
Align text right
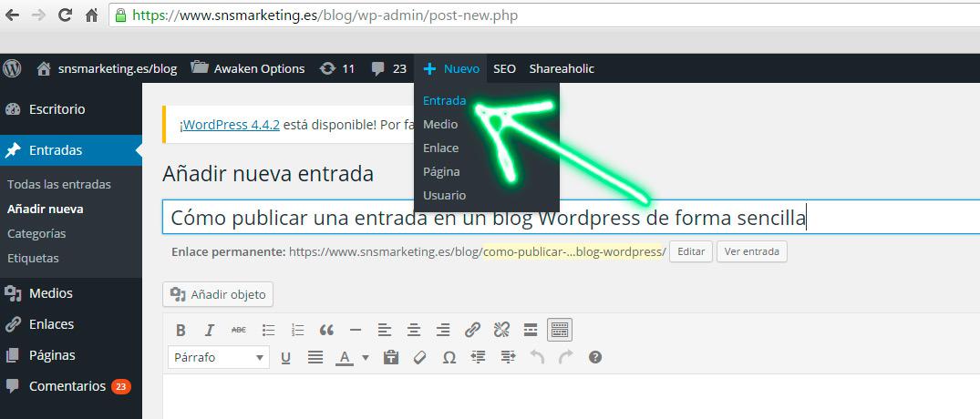click(x=443, y=330)
